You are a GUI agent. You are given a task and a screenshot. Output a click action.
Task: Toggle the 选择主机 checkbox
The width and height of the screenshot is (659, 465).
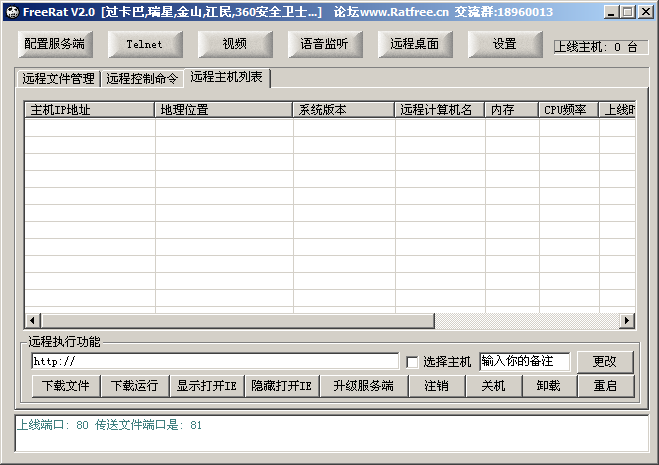point(412,361)
